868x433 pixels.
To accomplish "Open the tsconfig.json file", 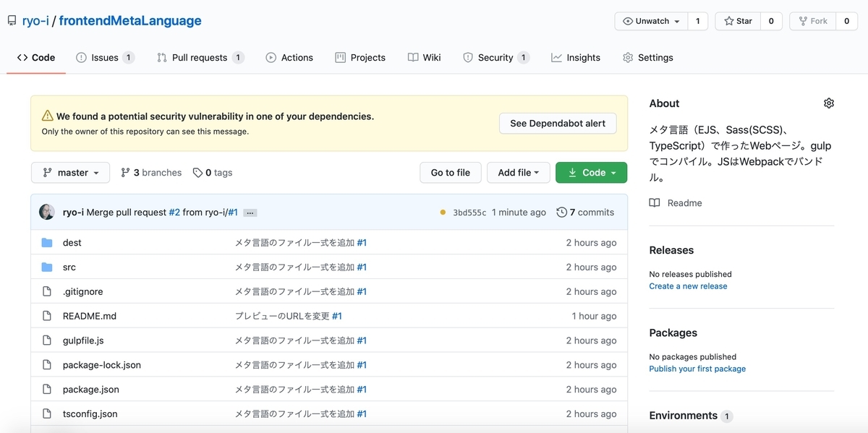I will point(90,414).
